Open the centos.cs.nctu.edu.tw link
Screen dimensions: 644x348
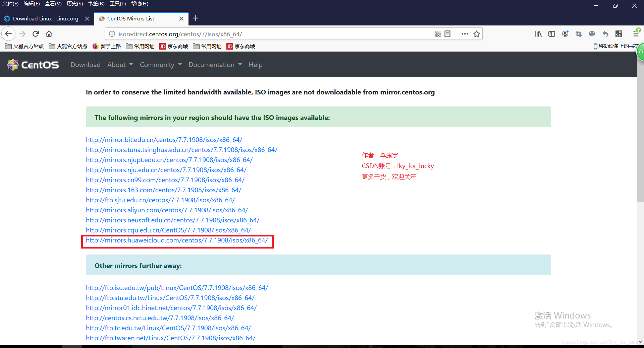click(160, 318)
